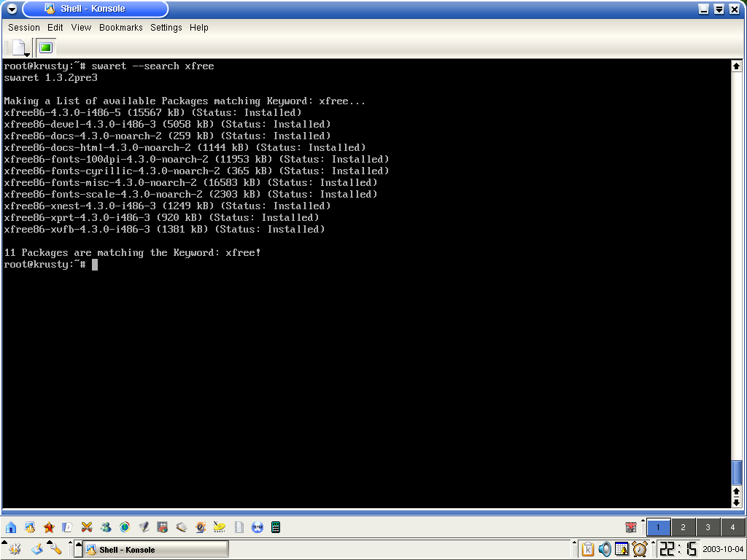
Task: Click the terminal scrollbar down arrow at bottom
Action: (737, 502)
